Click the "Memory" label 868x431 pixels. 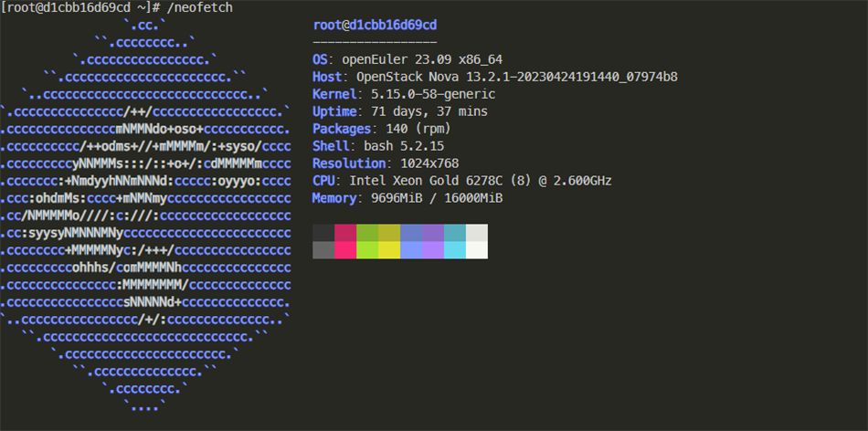(334, 198)
